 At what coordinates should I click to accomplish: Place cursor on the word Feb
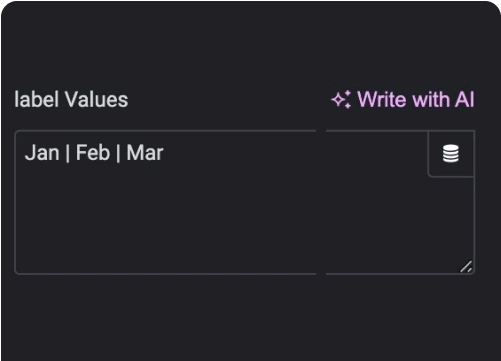click(93, 153)
